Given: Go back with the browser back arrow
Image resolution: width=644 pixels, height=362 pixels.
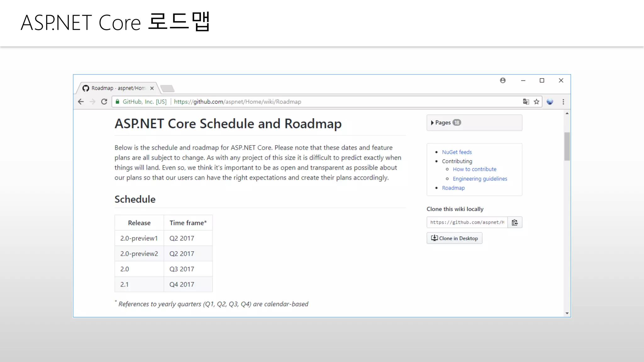Looking at the screenshot, I should 81,101.
